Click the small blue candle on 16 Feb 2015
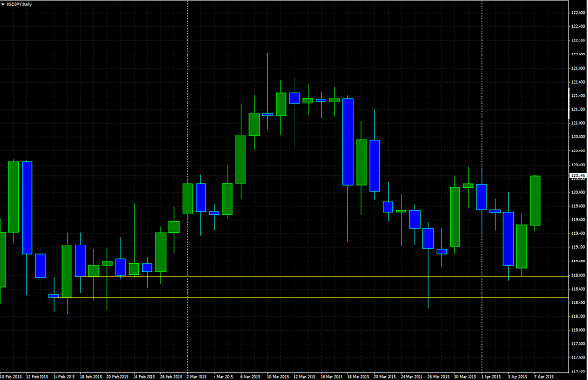Image resolution: width=588 pixels, height=380 pixels. coord(54,296)
